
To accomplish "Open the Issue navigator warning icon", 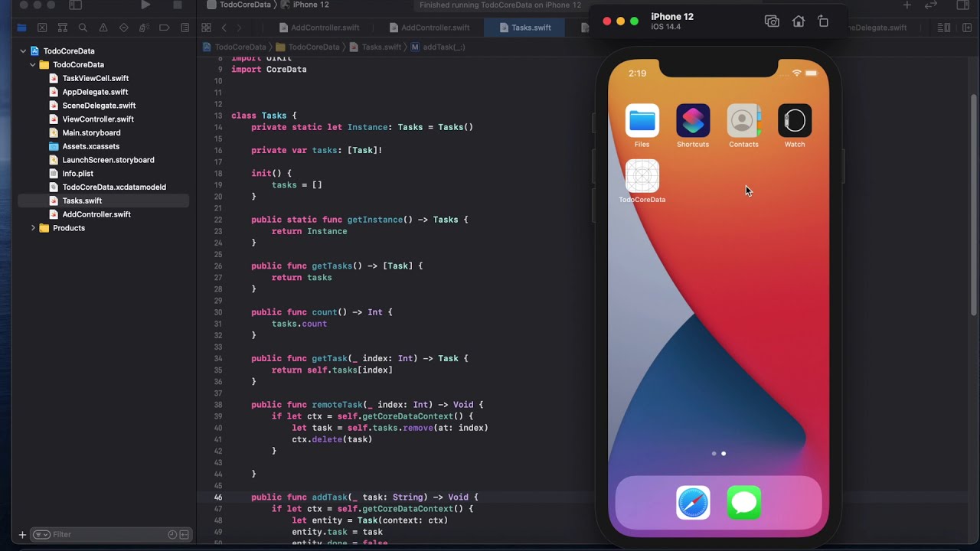I will 103,28.
